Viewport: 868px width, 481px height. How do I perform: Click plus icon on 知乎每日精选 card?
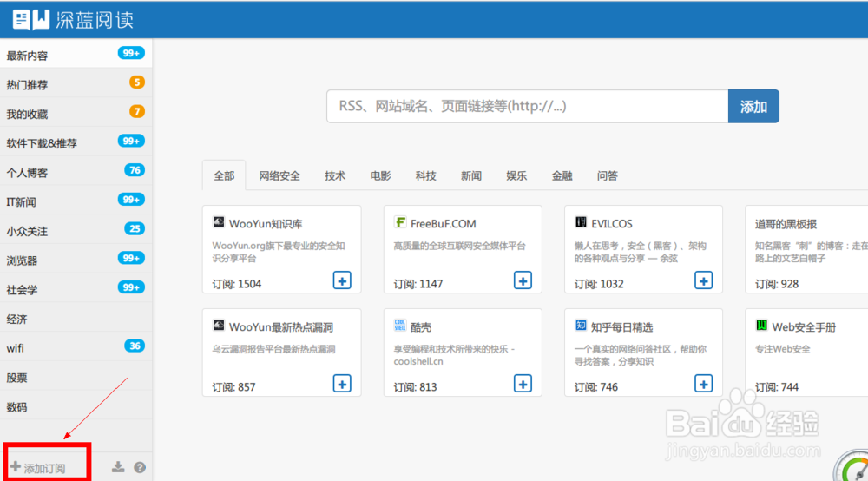(704, 384)
